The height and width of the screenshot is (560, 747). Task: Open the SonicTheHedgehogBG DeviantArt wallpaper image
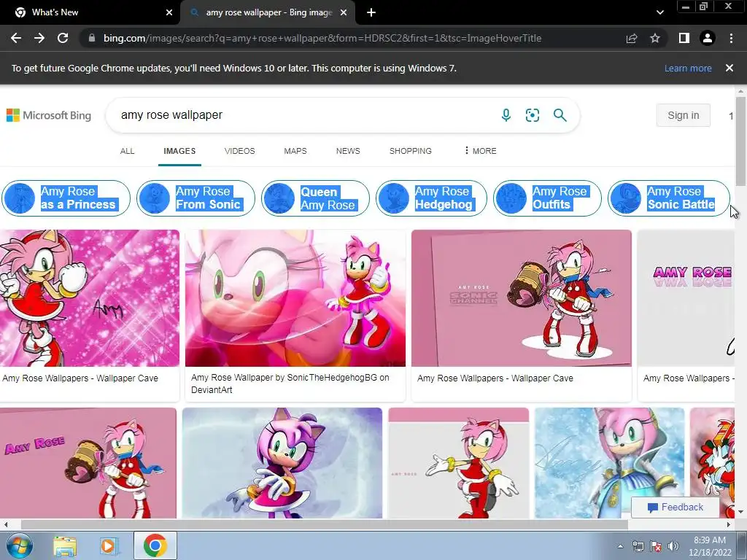(x=295, y=298)
